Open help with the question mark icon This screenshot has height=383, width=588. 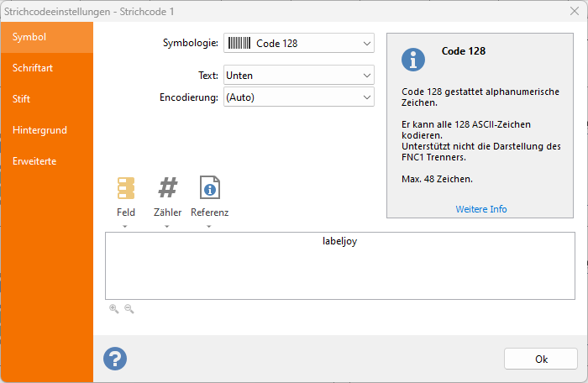coord(115,359)
